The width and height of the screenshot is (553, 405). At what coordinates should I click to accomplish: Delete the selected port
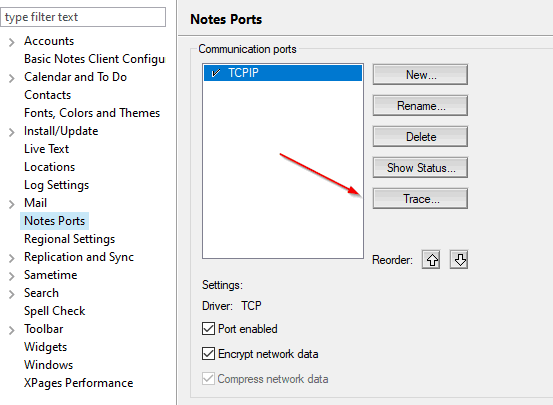tap(420, 137)
